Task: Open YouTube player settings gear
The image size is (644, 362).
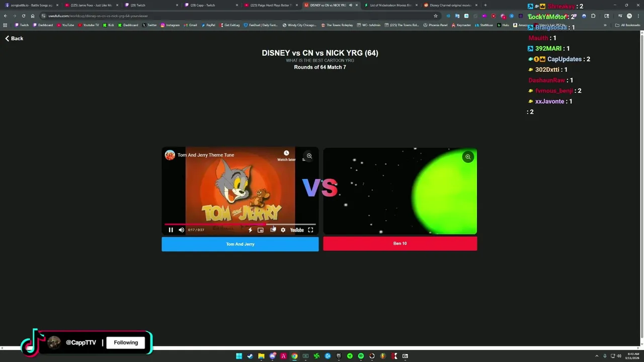Action: coord(283,230)
